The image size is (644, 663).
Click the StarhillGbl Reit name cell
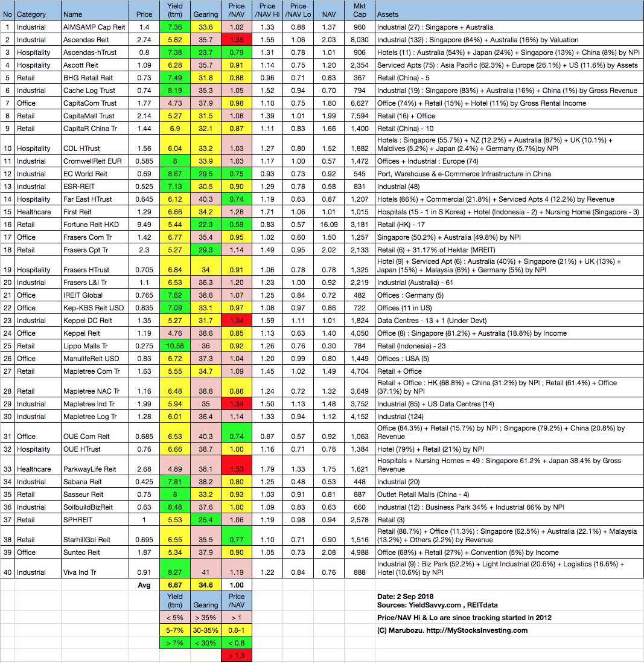tap(95, 536)
